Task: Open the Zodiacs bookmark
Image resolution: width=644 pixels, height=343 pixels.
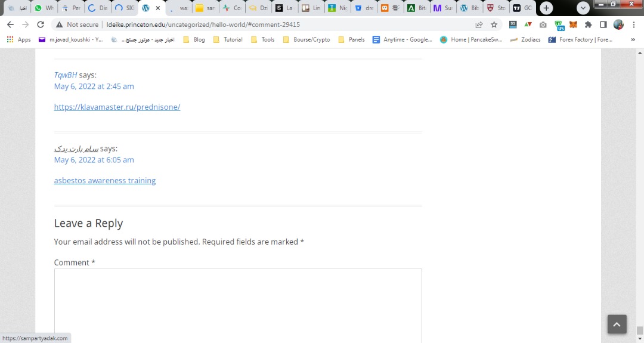Action: click(x=525, y=39)
